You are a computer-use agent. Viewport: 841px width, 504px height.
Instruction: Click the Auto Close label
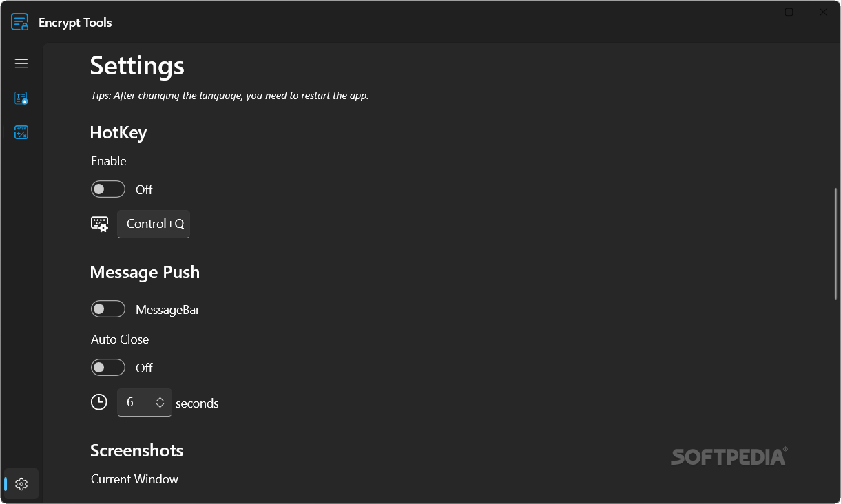coord(120,339)
